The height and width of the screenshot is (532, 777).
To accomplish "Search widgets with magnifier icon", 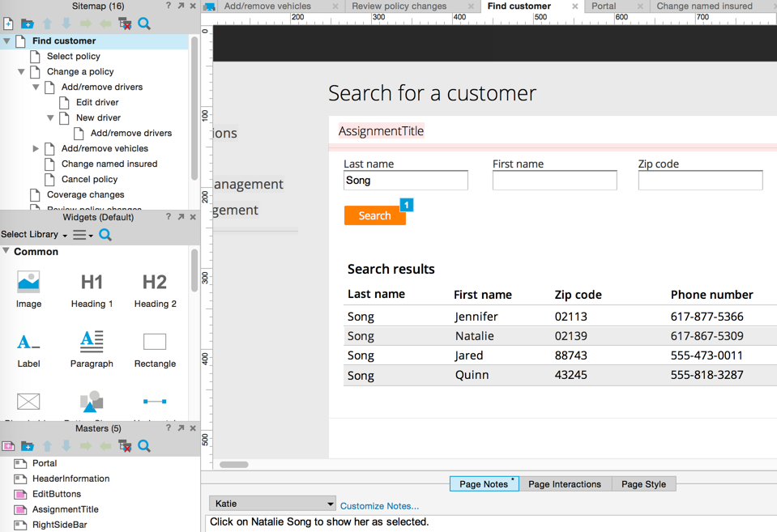I will (105, 234).
